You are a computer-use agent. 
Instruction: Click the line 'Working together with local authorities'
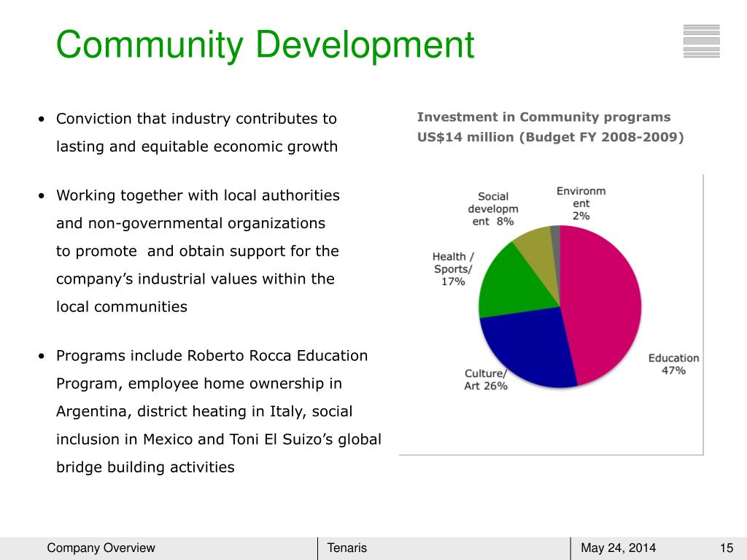pyautogui.click(x=198, y=195)
